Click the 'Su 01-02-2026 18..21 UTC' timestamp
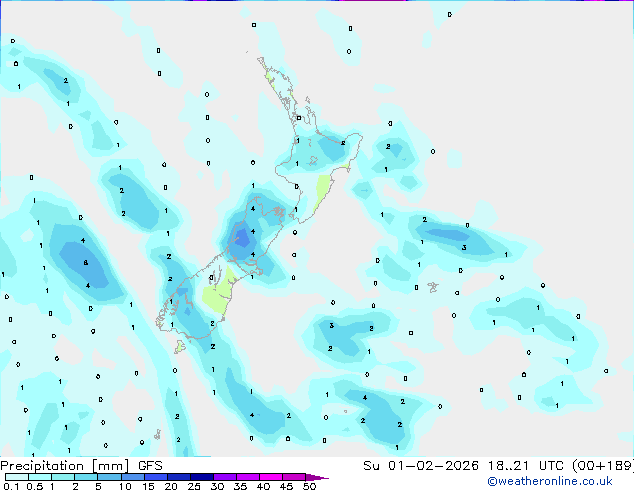This screenshot has width=634, height=490. click(463, 466)
